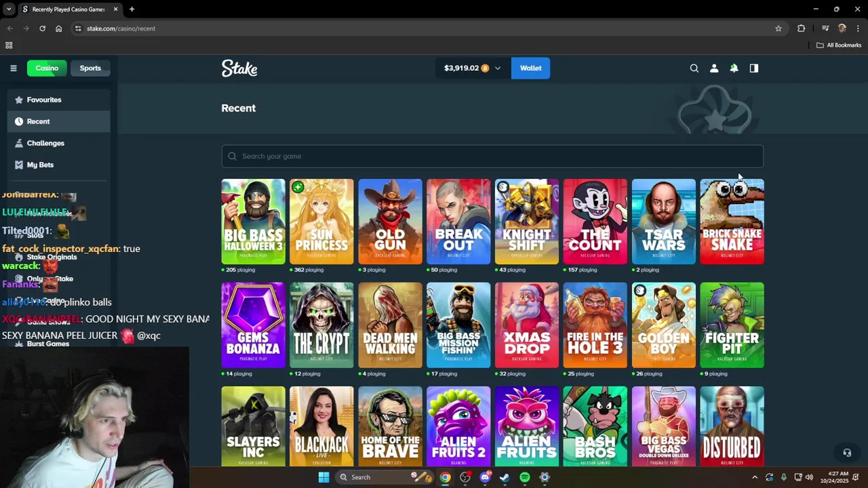Open Challenges in the sidebar
Viewport: 868px width, 488px height.
coord(59,143)
